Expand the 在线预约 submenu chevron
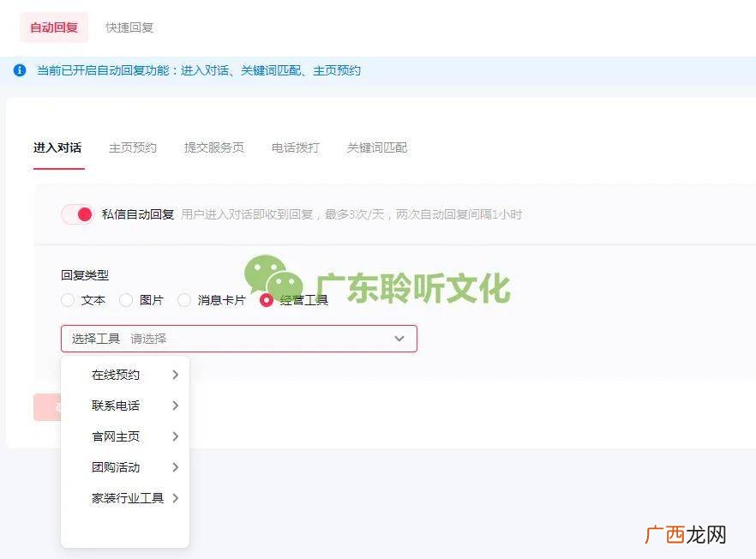Viewport: 756px width, 559px height. (176, 375)
